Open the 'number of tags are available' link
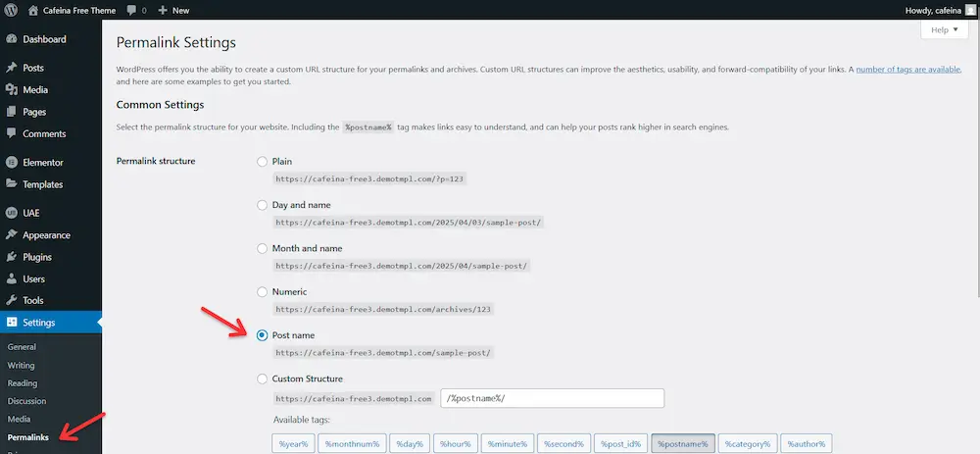This screenshot has height=454, width=980. (908, 70)
